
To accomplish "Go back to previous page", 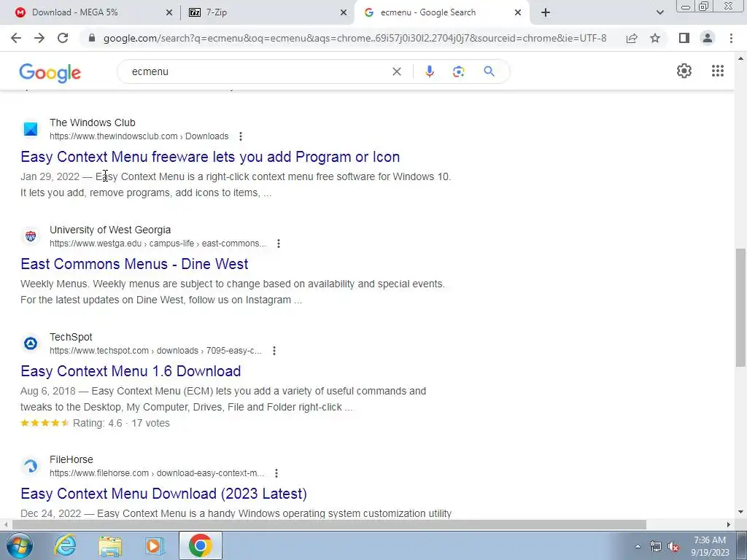I will [16, 38].
